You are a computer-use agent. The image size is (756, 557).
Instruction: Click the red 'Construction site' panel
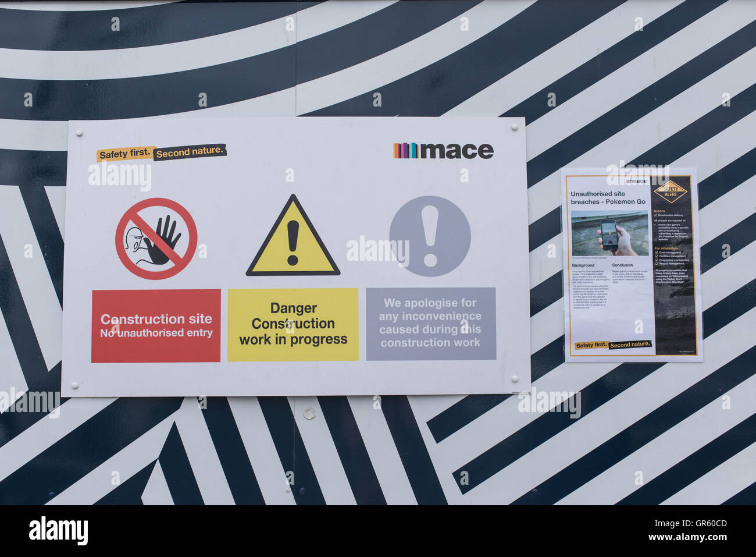[156, 326]
